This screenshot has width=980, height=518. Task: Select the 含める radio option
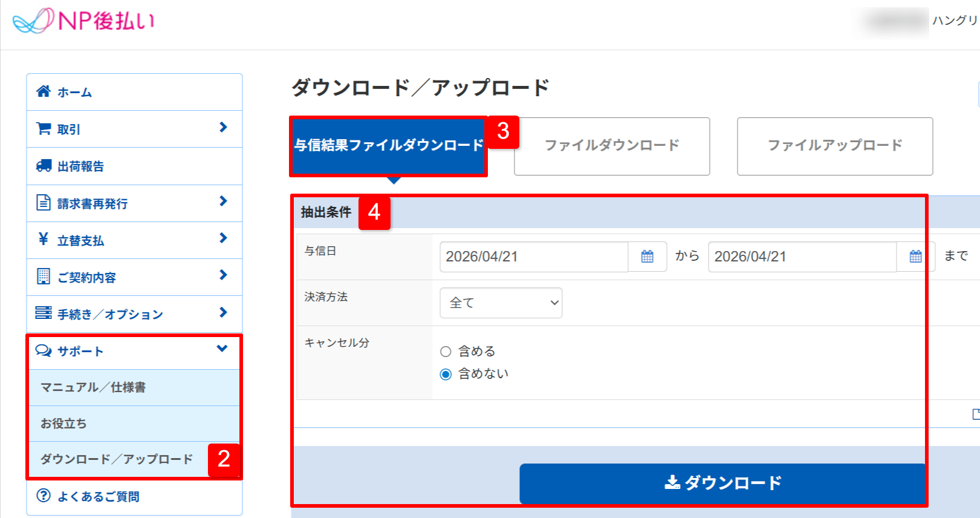pyautogui.click(x=446, y=352)
